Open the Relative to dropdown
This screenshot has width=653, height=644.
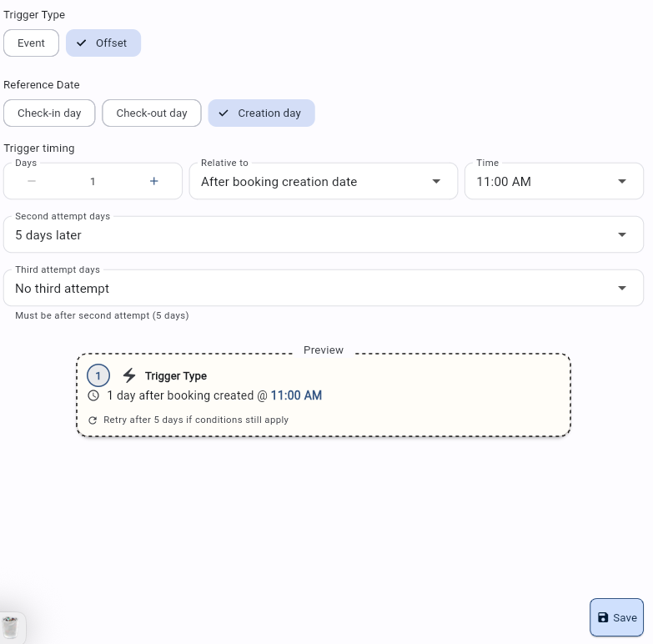coord(323,182)
